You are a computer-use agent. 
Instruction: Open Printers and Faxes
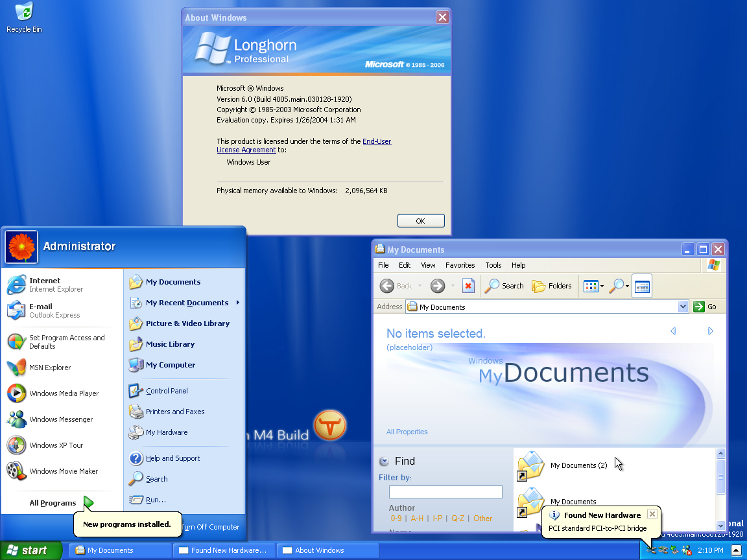(x=167, y=412)
